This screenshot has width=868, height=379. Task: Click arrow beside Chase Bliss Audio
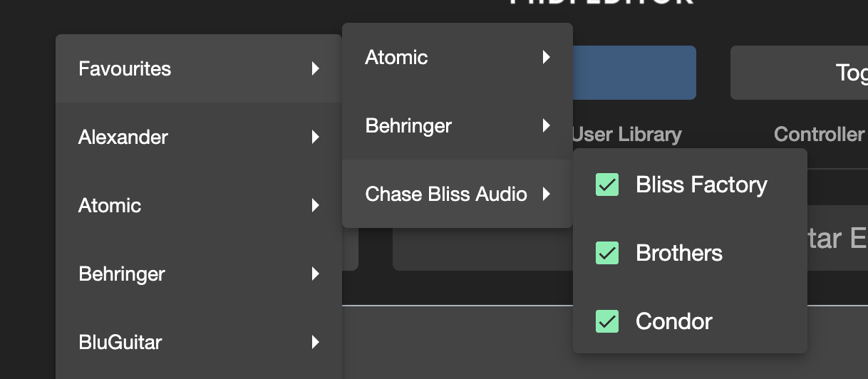pos(546,194)
